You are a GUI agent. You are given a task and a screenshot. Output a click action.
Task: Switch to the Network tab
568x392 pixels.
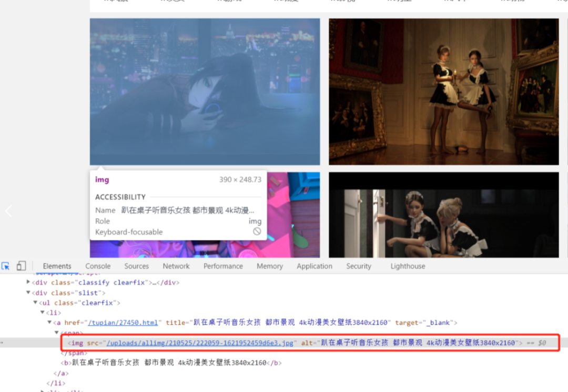tap(176, 266)
